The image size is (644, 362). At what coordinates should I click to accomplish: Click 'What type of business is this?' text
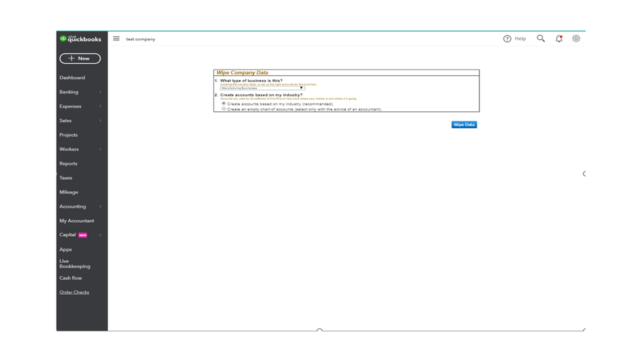click(251, 81)
